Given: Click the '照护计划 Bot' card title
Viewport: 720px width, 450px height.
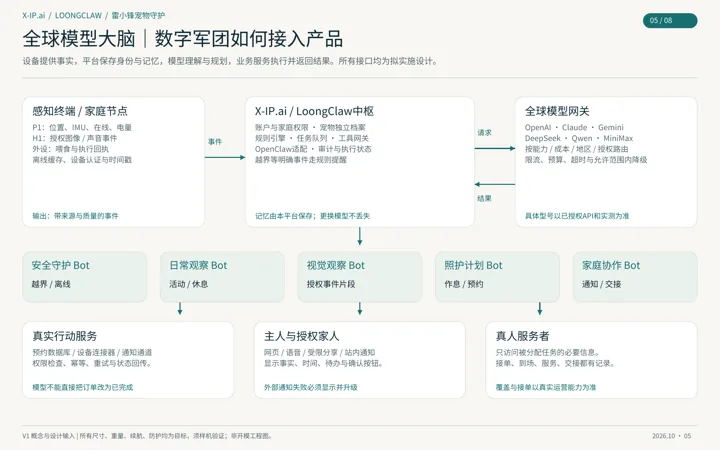Looking at the screenshot, I should tap(473, 265).
